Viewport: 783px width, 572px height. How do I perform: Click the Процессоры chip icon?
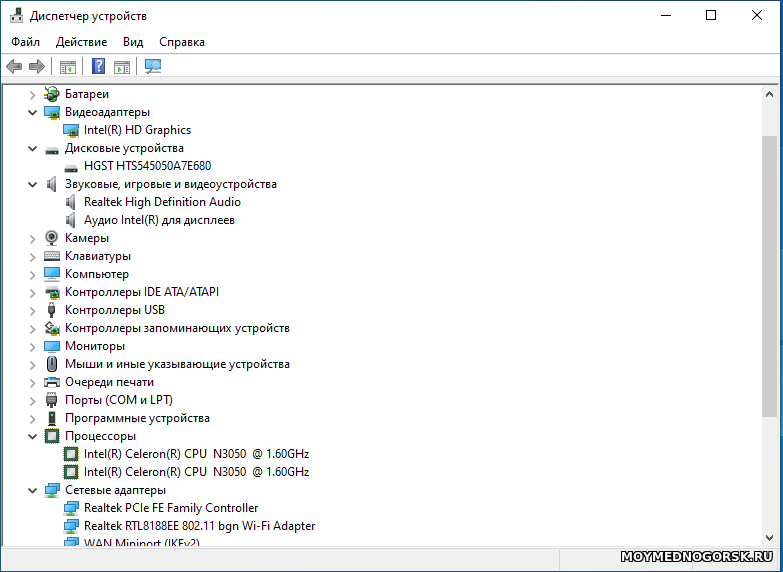pyautogui.click(x=52, y=436)
